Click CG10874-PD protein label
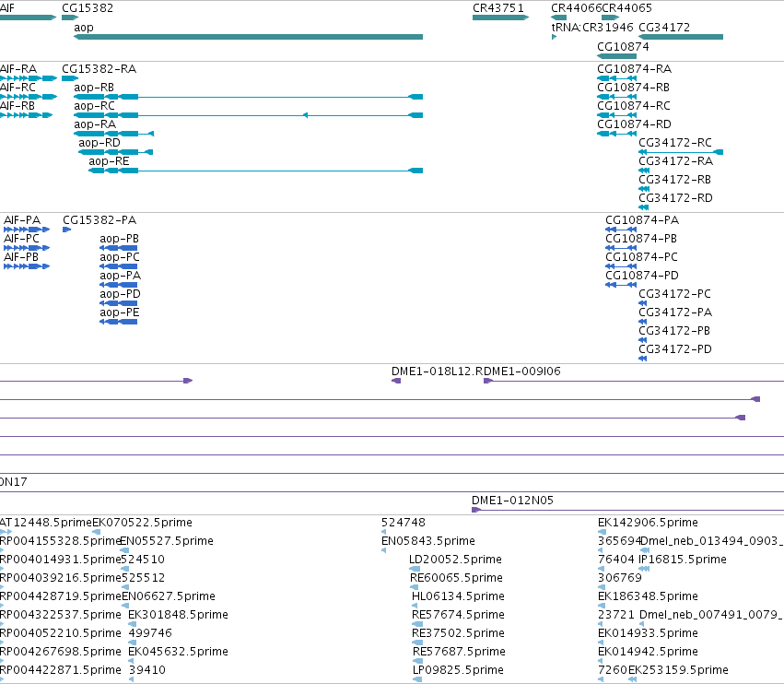This screenshot has width=784, height=684. click(642, 276)
